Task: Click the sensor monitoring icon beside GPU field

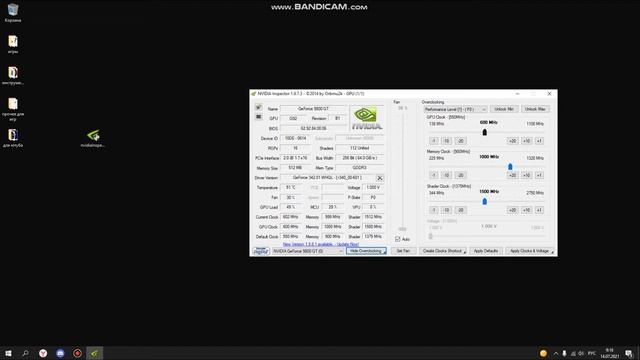Action: 258,117
